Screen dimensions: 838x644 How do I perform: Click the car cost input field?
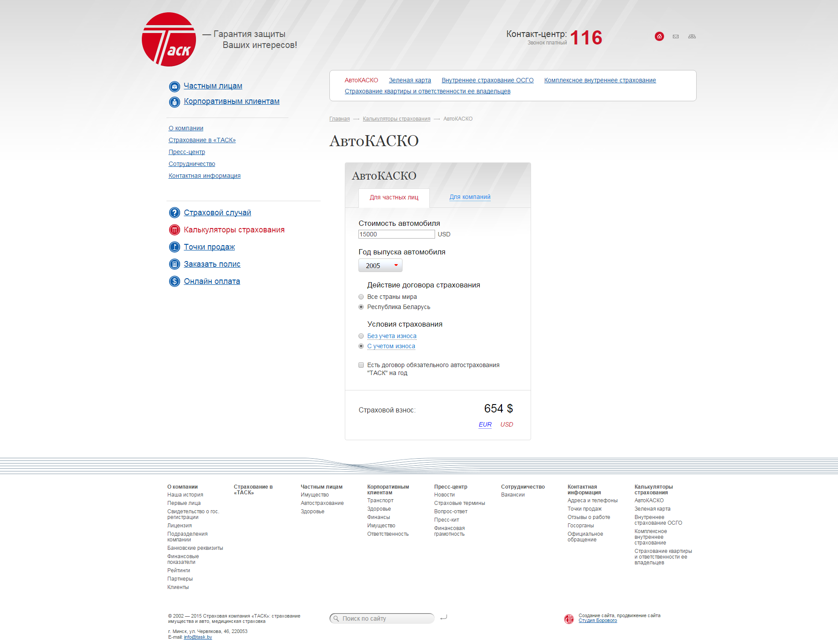[x=397, y=234]
